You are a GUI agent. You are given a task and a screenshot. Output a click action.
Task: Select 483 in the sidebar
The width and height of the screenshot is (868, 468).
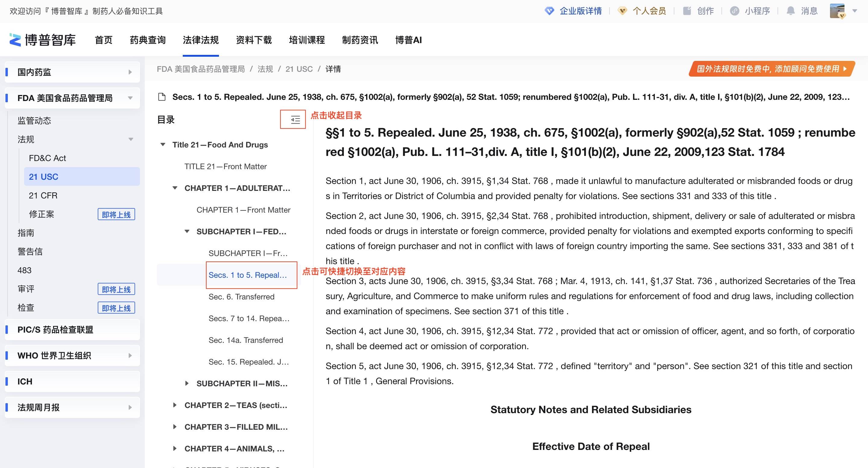click(x=24, y=270)
